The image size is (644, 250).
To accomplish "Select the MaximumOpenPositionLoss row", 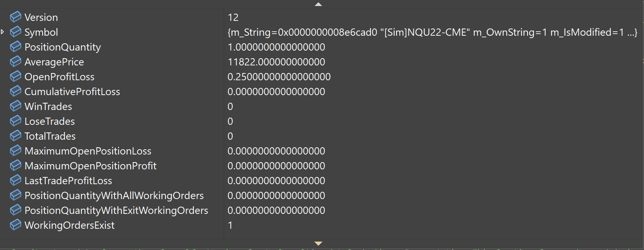I will pyautogui.click(x=88, y=151).
